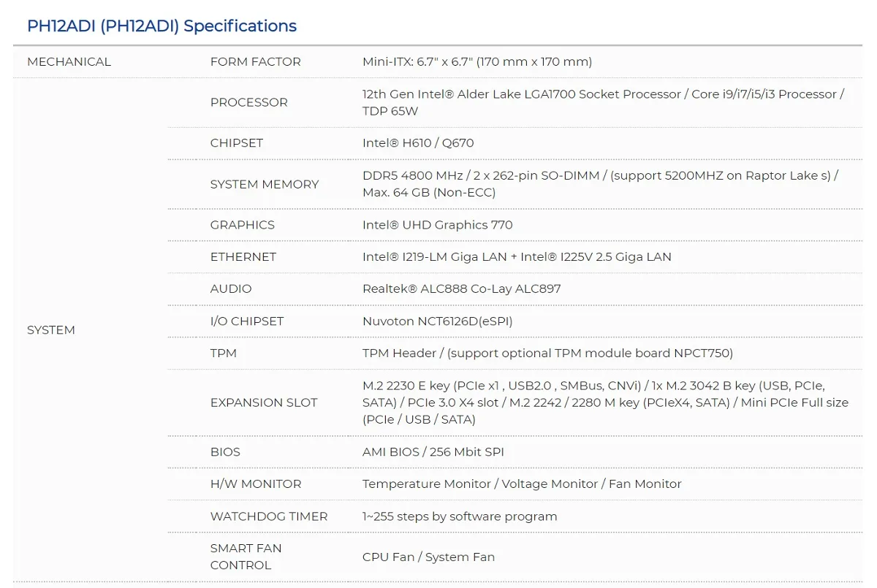877x588 pixels.
Task: Click the DDR5 4800 MHz memory description
Action: coord(601,184)
